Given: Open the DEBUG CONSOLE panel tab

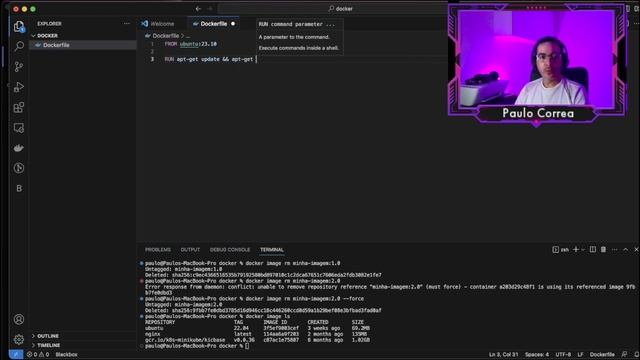Looking at the screenshot, I should [230, 249].
